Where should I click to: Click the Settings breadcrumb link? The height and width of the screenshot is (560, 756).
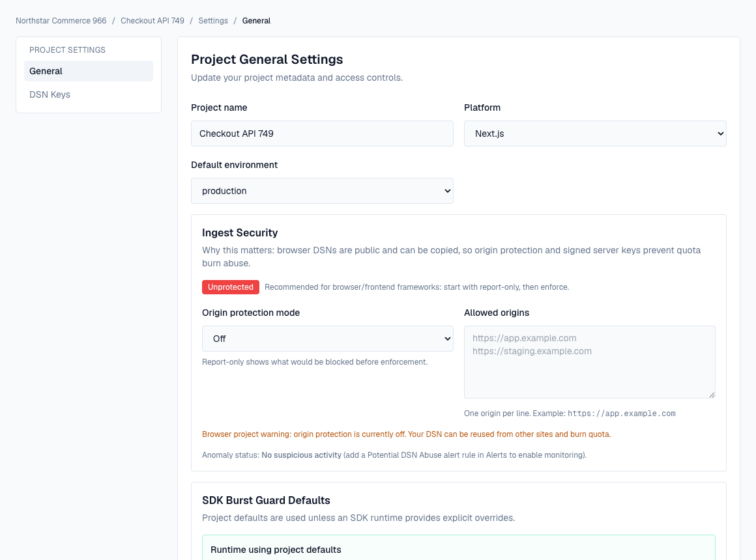pyautogui.click(x=213, y=20)
